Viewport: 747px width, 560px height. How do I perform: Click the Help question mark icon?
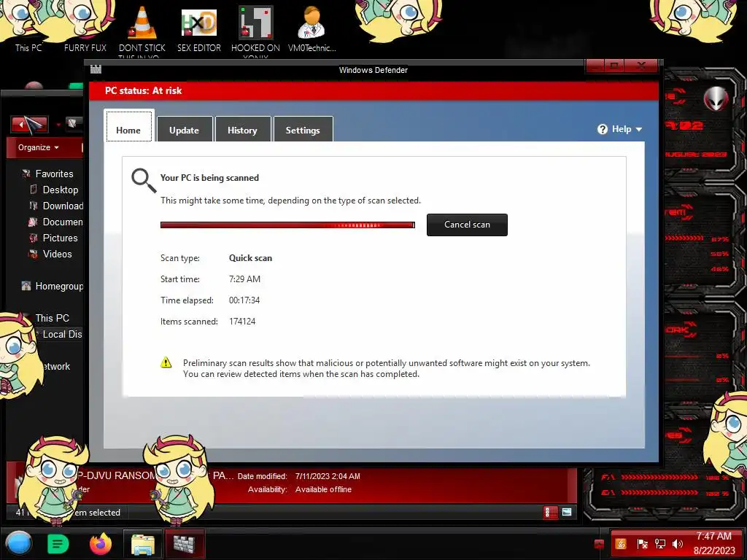coord(602,129)
